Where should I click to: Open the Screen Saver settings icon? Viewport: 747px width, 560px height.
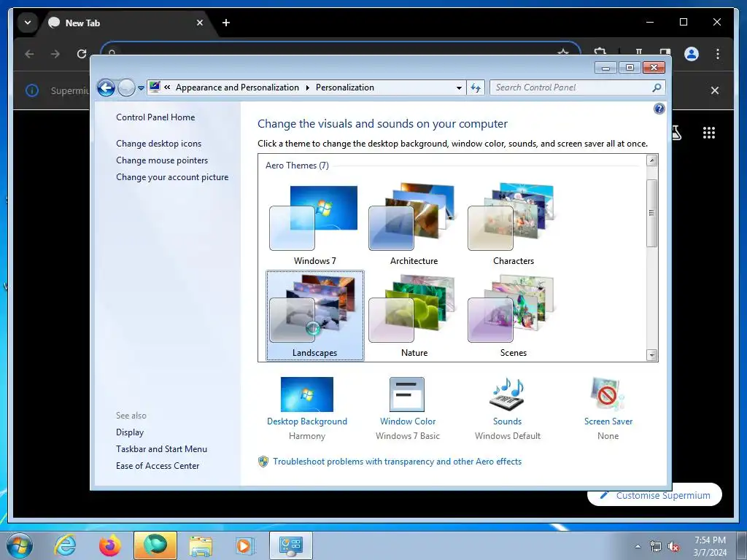(608, 394)
